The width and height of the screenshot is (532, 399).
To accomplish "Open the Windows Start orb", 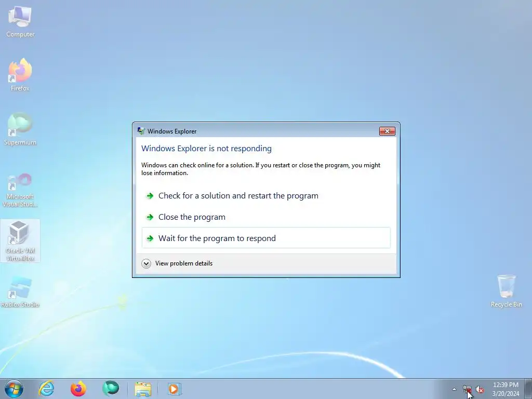I will pos(14,389).
